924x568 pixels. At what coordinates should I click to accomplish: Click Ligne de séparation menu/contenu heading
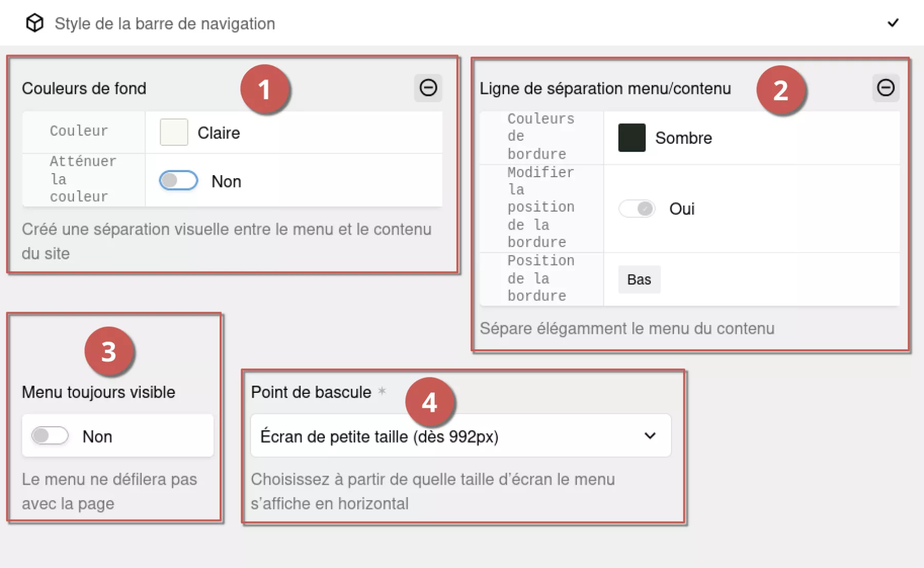coord(605,88)
